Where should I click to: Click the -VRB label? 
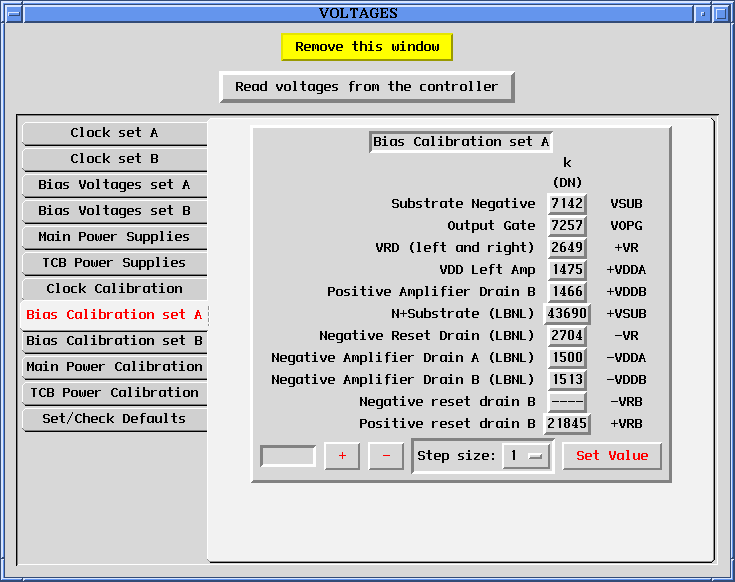pos(626,402)
